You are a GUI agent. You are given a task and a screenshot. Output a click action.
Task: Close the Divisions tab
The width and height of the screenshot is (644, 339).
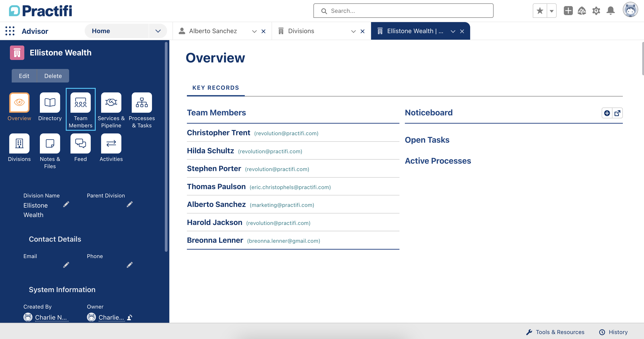coord(362,31)
